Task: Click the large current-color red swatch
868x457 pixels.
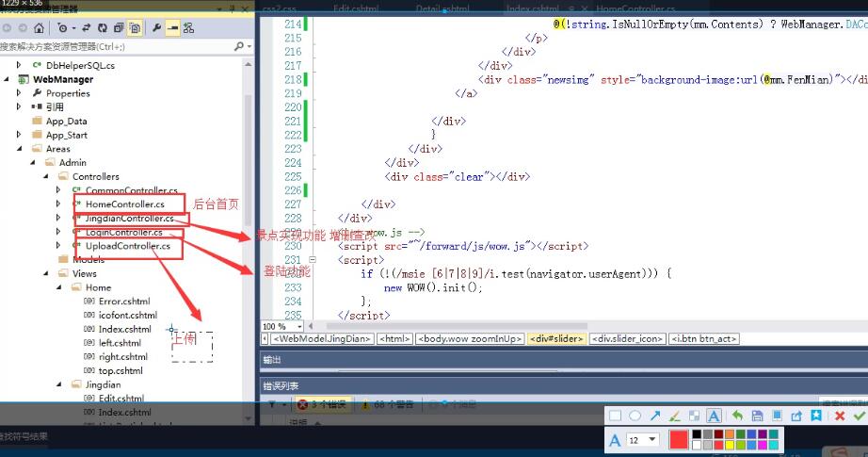Action: (678, 440)
